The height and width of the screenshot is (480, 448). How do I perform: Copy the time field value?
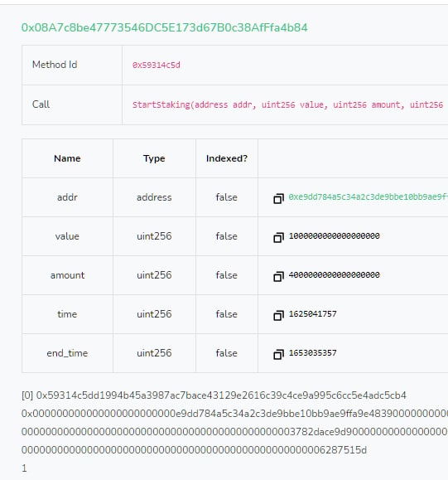pyautogui.click(x=278, y=315)
